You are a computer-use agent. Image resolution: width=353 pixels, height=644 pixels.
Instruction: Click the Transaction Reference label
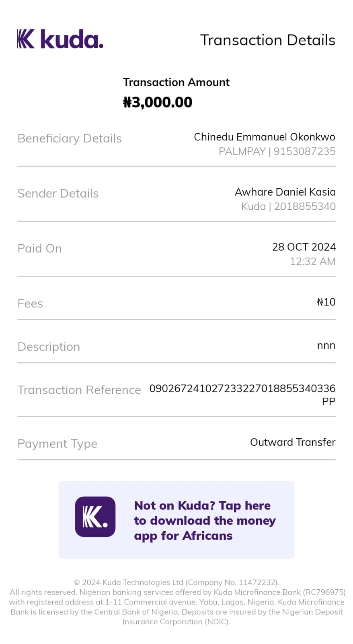click(79, 390)
